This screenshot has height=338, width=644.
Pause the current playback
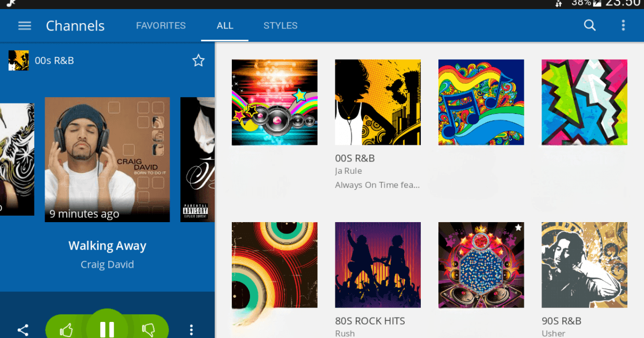(x=107, y=328)
